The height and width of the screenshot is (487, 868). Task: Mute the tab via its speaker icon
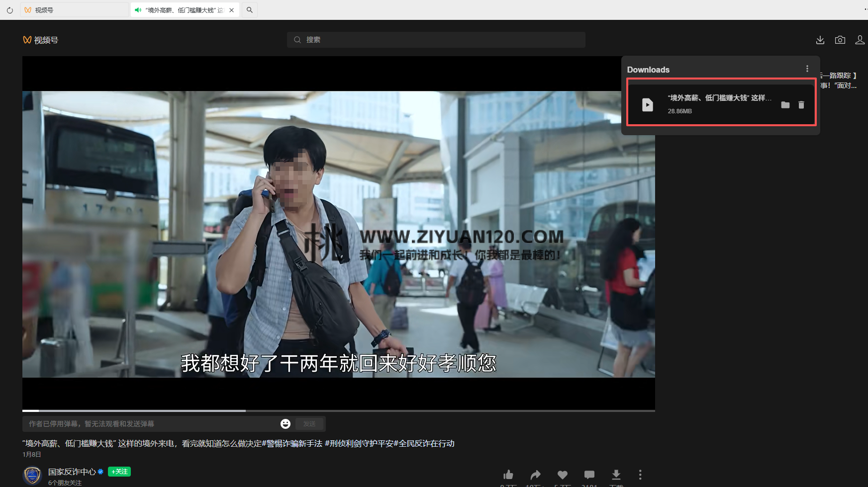tap(138, 9)
